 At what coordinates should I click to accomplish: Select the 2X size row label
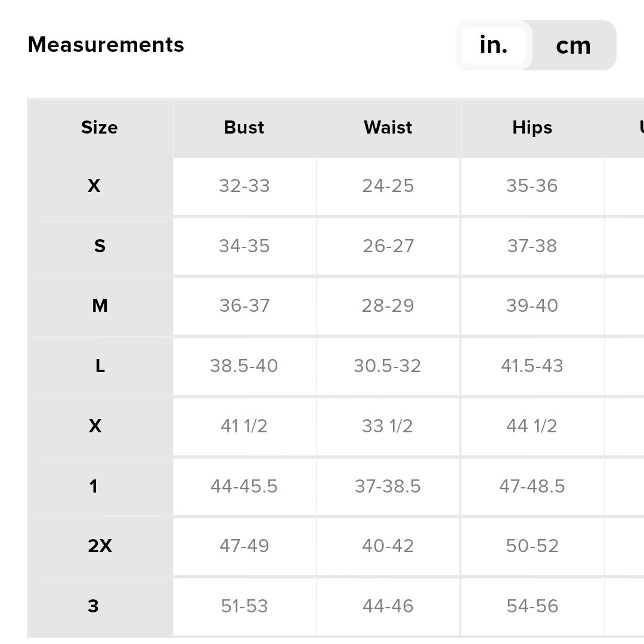100,546
